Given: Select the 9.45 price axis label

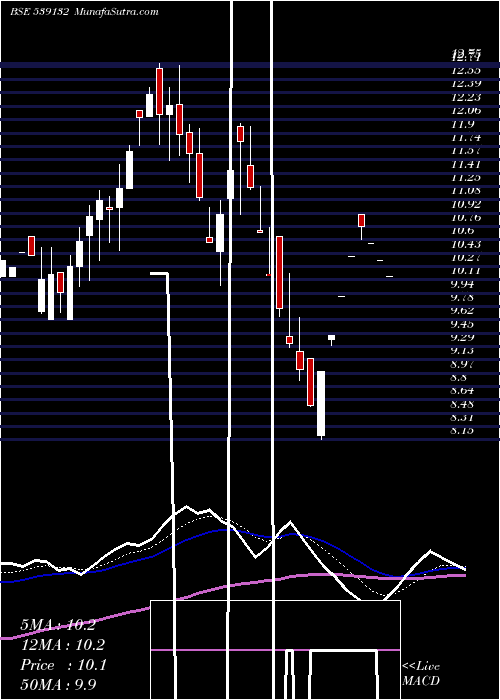Looking at the screenshot, I should point(462,324).
